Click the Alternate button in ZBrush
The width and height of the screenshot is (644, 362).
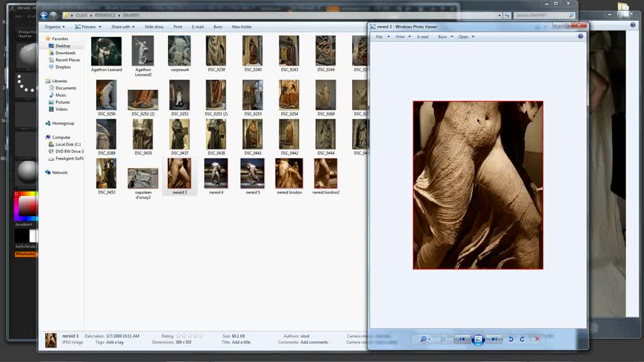click(x=25, y=254)
